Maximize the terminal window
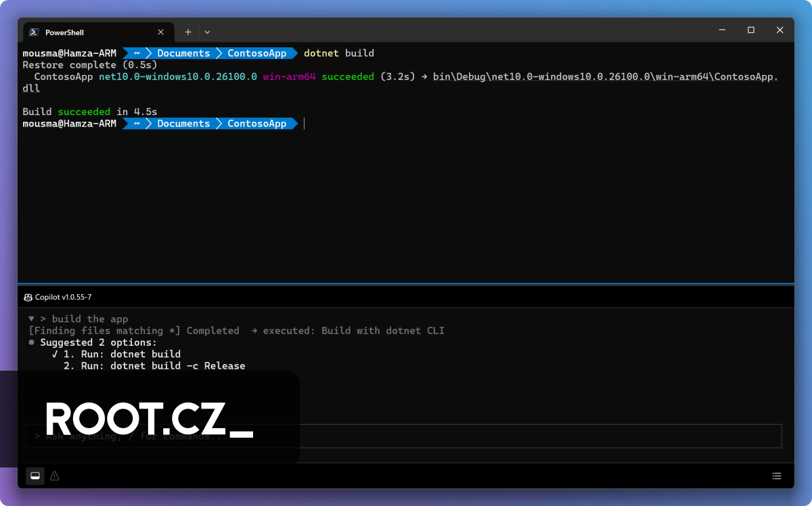Image resolution: width=812 pixels, height=506 pixels. coord(751,30)
